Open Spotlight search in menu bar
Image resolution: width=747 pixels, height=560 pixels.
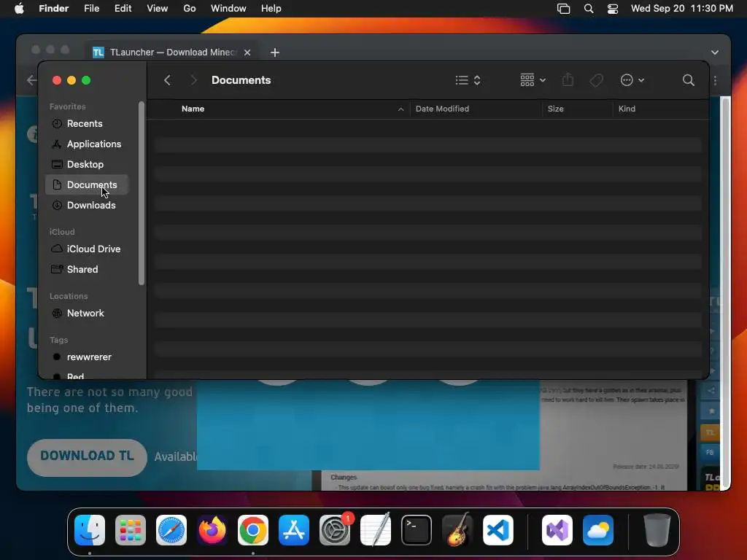(x=589, y=9)
